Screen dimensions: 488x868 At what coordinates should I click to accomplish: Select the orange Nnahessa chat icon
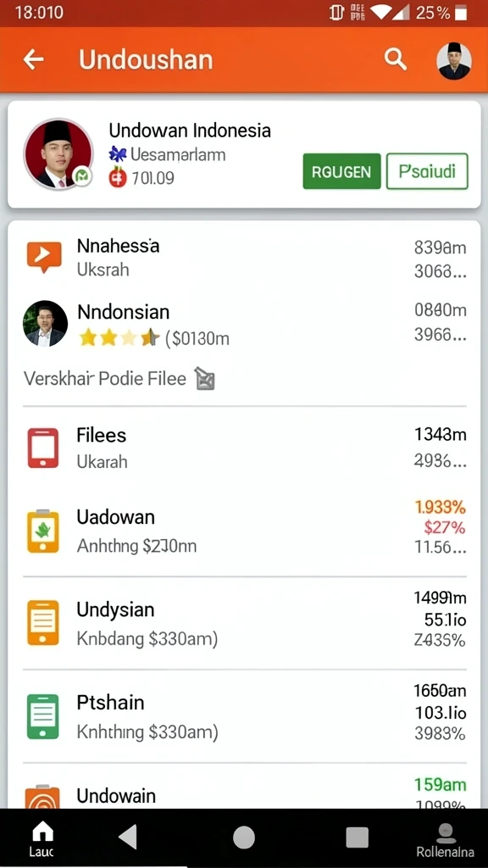point(44,257)
